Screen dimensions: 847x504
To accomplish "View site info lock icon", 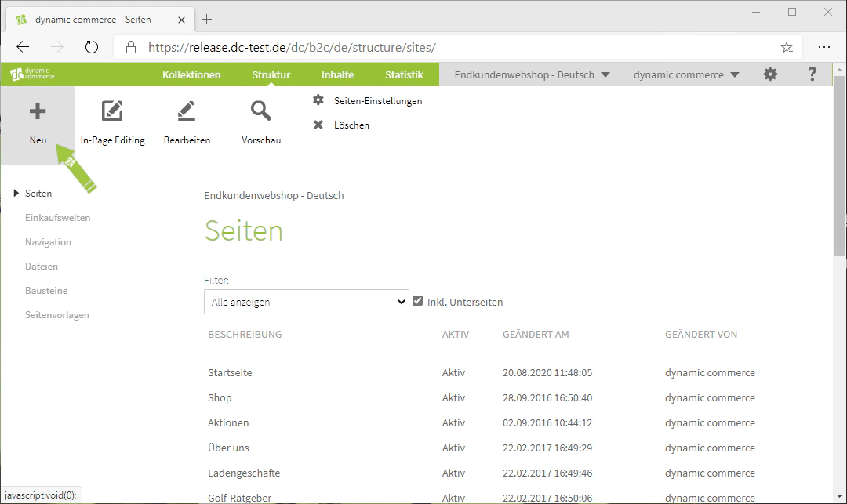I will click(131, 48).
